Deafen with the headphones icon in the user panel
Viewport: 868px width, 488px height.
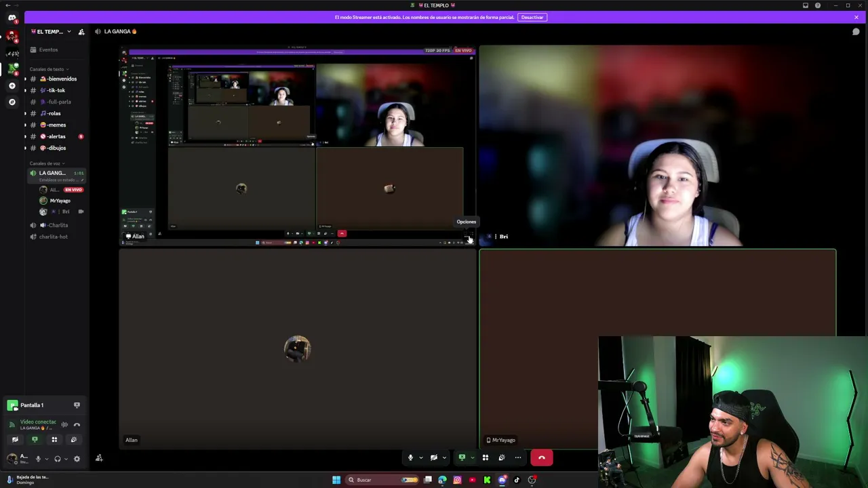58,459
